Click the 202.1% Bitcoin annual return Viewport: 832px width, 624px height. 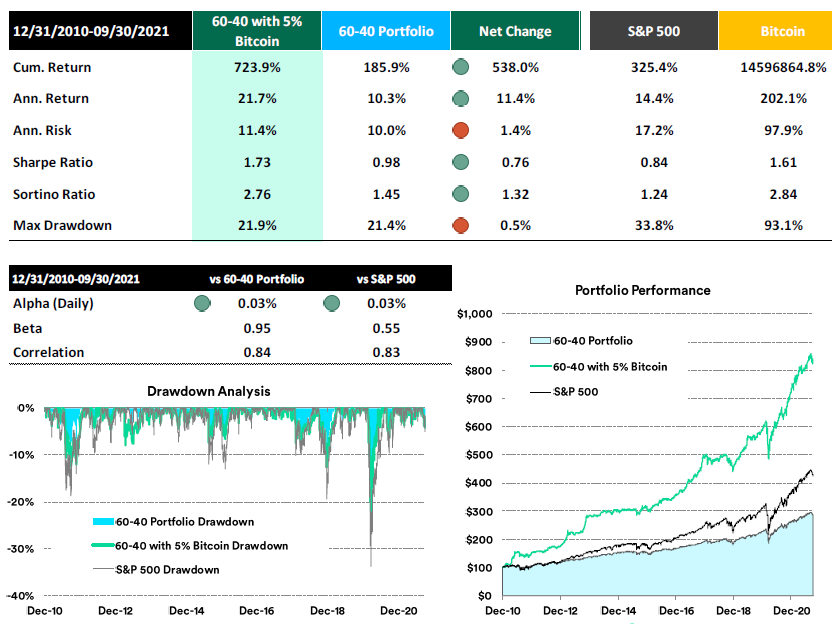coord(784,99)
